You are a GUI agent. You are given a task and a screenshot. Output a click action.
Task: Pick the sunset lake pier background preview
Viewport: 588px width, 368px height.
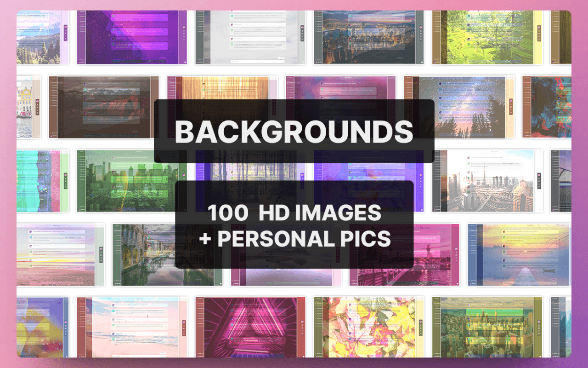click(x=519, y=254)
